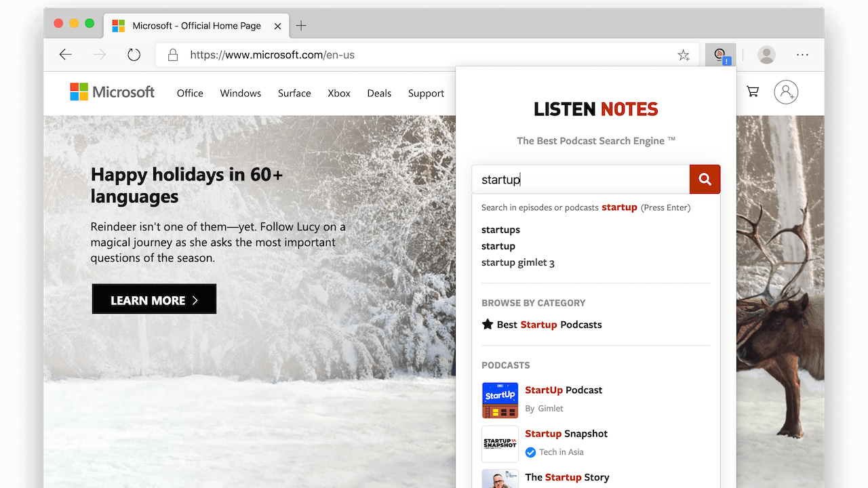The image size is (868, 488).
Task: Open the Windows menu item
Action: (241, 94)
